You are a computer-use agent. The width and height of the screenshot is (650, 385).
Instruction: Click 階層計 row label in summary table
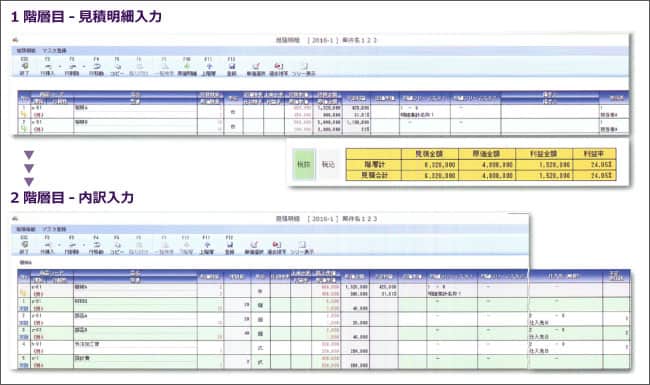point(374,165)
